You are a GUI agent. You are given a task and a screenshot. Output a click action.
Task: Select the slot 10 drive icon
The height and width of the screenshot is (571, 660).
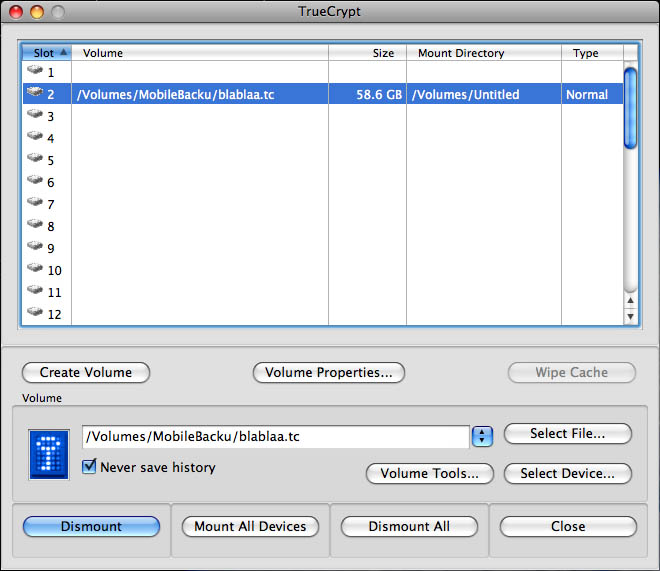pos(36,270)
